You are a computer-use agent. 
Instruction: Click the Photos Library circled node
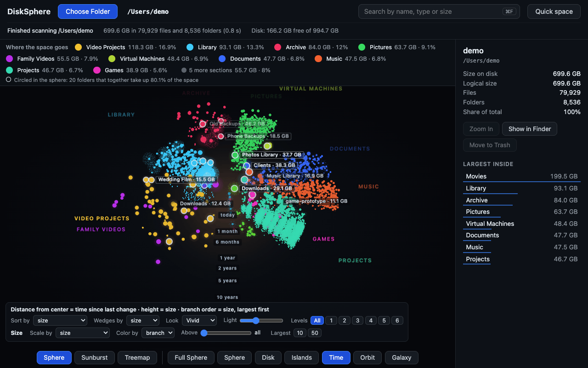(x=235, y=155)
